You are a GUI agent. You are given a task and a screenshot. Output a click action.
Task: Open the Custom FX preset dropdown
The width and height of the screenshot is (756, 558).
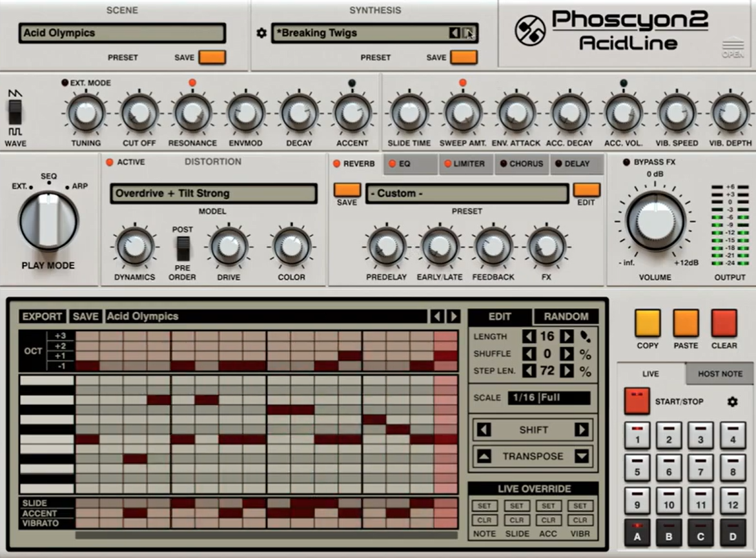click(x=467, y=193)
